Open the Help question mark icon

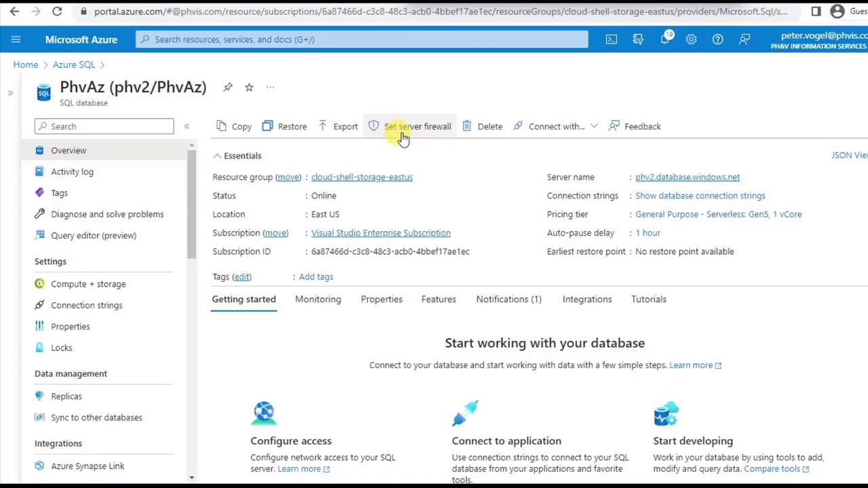coord(717,39)
